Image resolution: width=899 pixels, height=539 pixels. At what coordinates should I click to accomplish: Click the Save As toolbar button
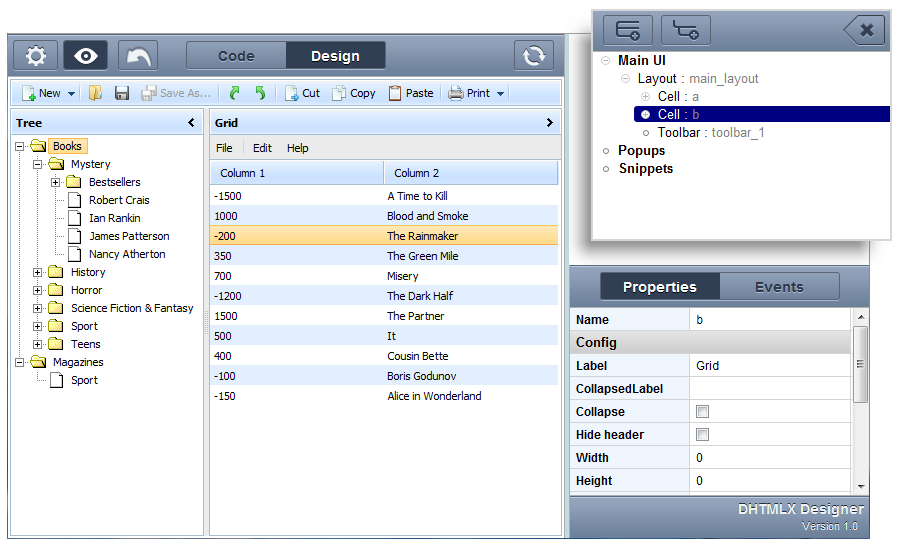coord(177,93)
